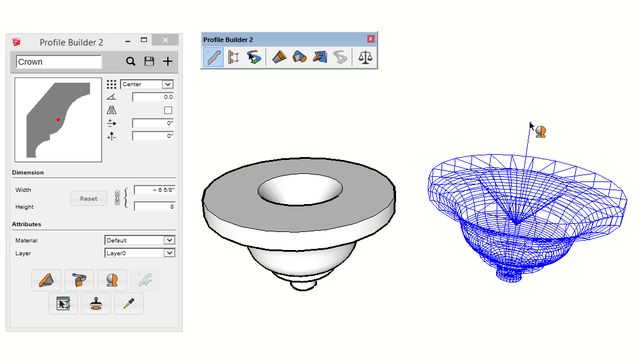Add a new profile with plus icon
The width and height of the screenshot is (640, 360).
(167, 61)
